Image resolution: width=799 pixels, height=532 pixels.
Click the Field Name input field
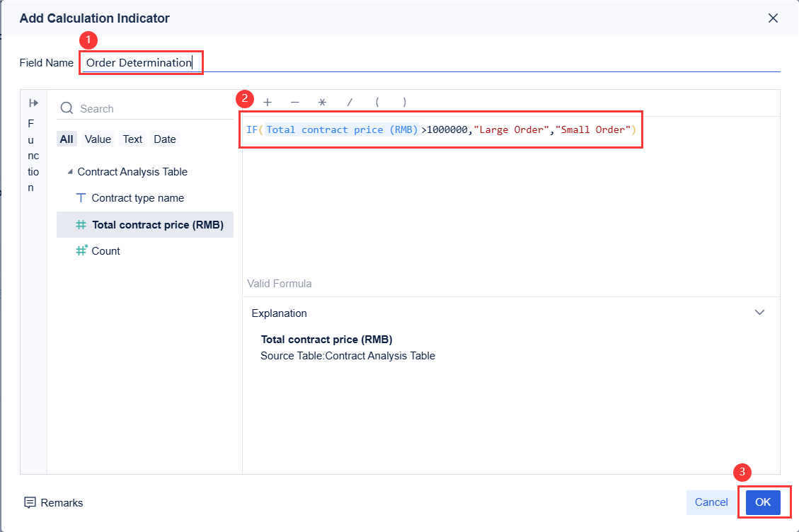(x=140, y=62)
